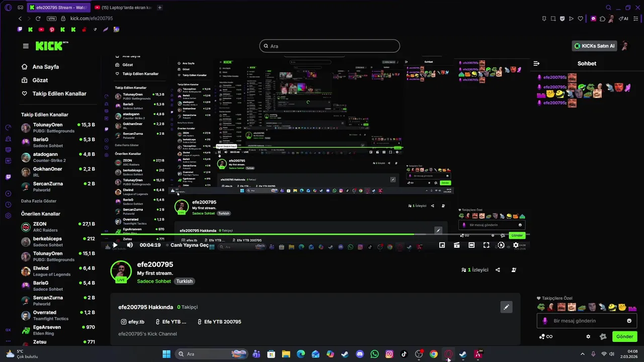
Task: Open the efey.tb Instagram link
Action: [x=133, y=322]
